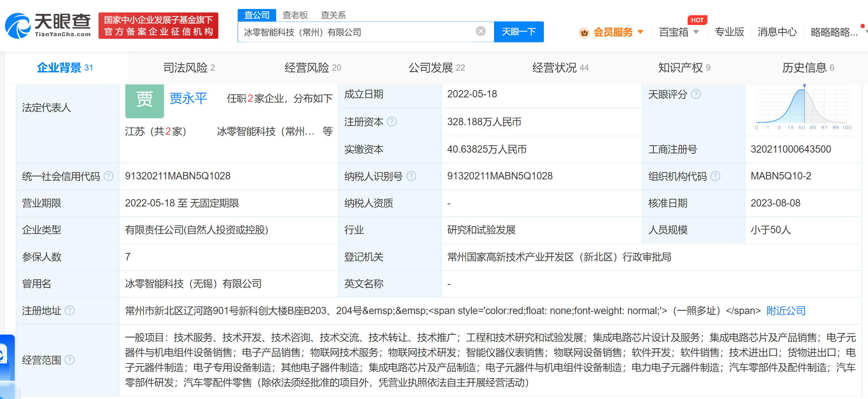The width and height of the screenshot is (868, 399).
Task: Open the 略略略略 user account menu
Action: point(834,32)
